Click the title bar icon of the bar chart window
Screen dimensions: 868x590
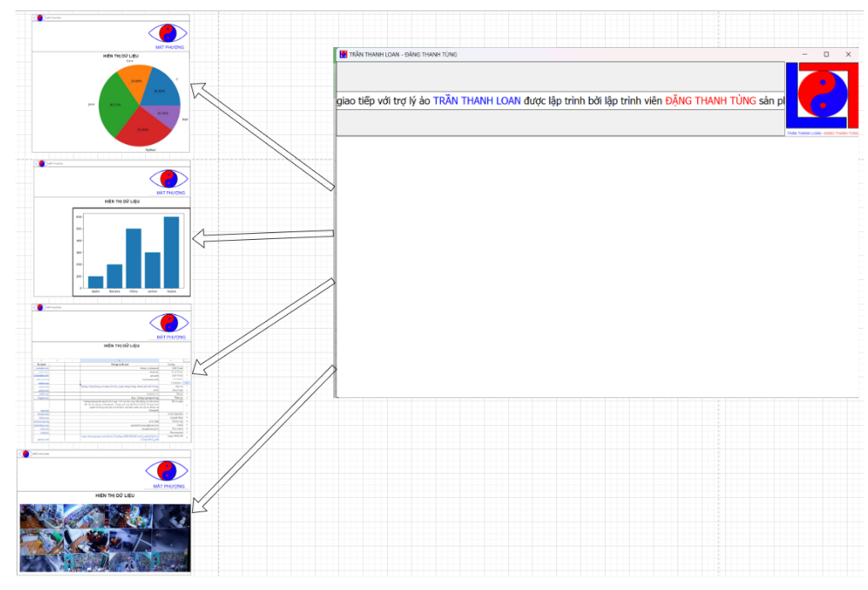(x=42, y=164)
